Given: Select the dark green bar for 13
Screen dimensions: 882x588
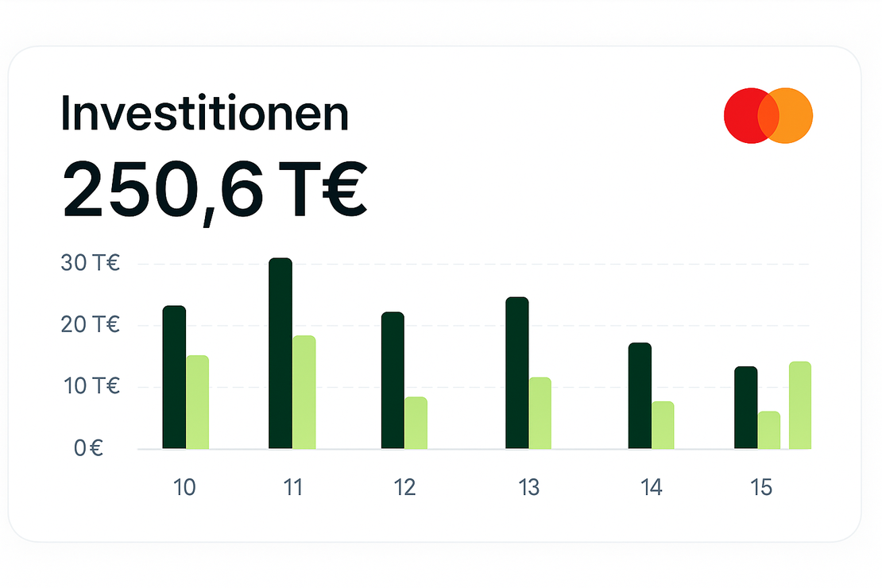Looking at the screenshot, I should [517, 373].
